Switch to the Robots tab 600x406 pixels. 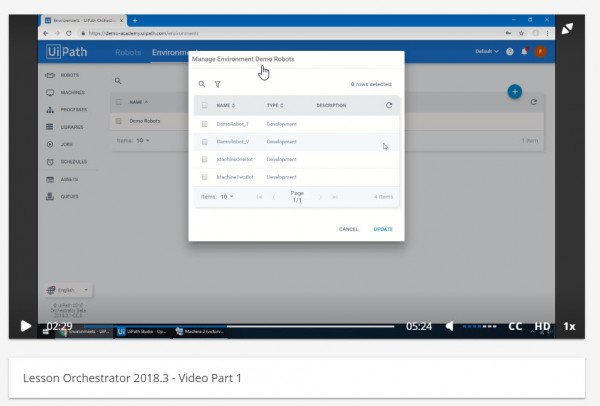click(128, 52)
